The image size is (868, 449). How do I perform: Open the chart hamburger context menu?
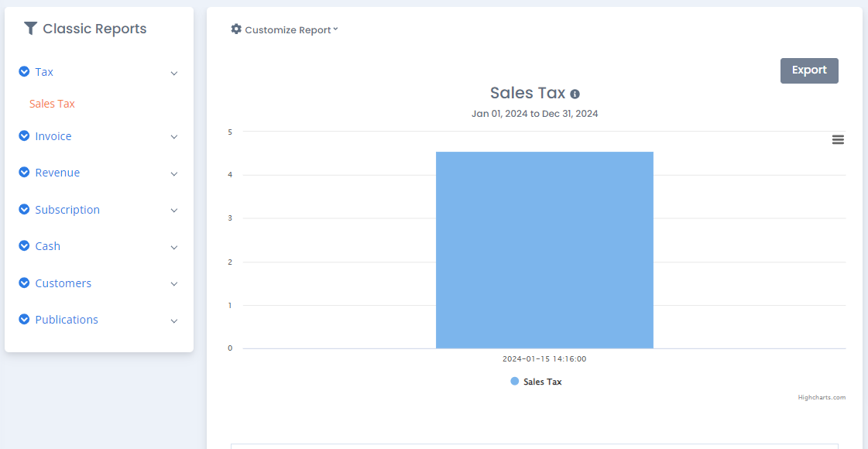838,139
